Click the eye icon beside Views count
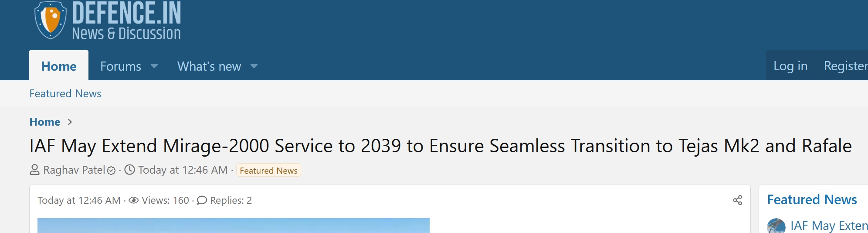The image size is (868, 233). [x=134, y=200]
